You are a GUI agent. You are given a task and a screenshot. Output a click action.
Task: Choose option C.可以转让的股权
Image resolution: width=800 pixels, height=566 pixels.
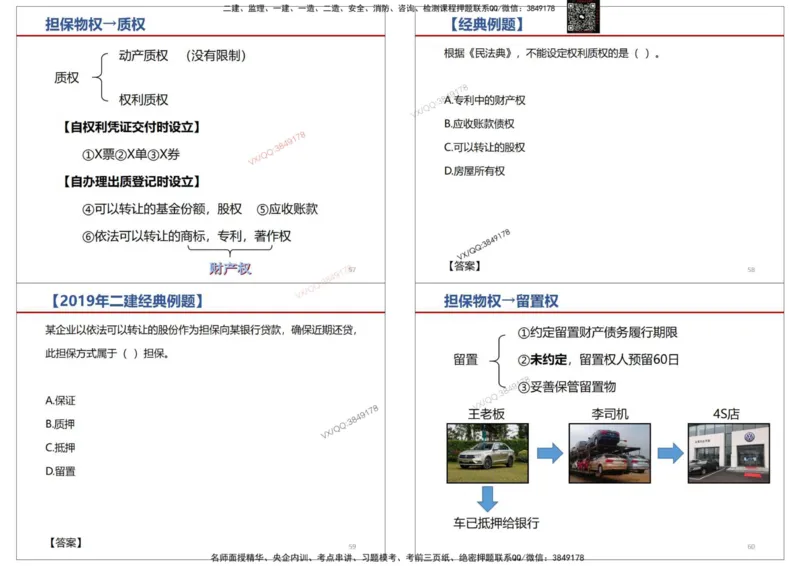pos(485,147)
